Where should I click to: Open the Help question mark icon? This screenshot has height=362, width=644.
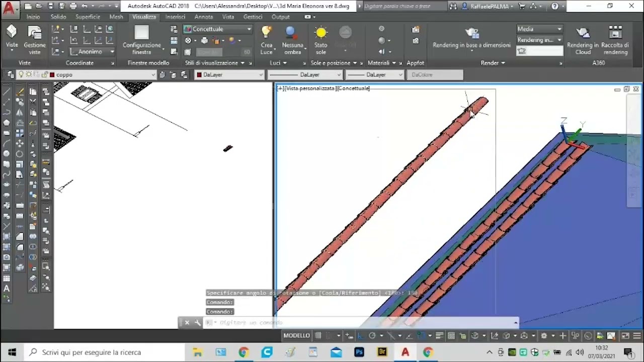(555, 7)
